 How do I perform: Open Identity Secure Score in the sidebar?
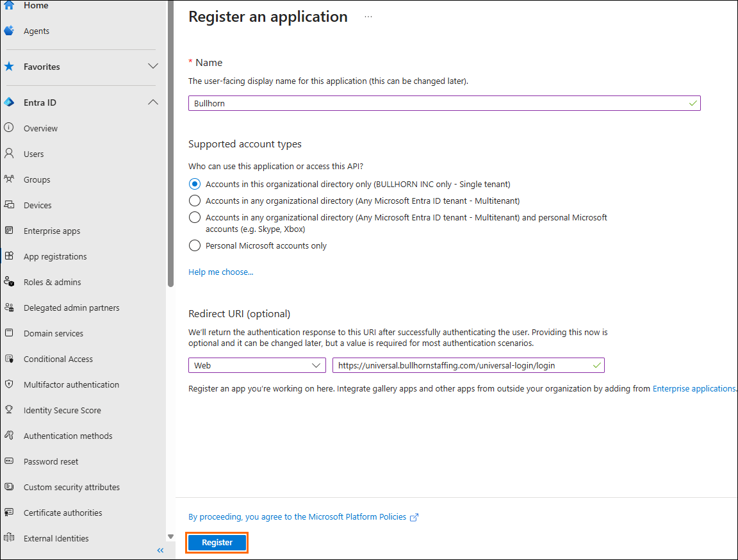click(x=62, y=410)
